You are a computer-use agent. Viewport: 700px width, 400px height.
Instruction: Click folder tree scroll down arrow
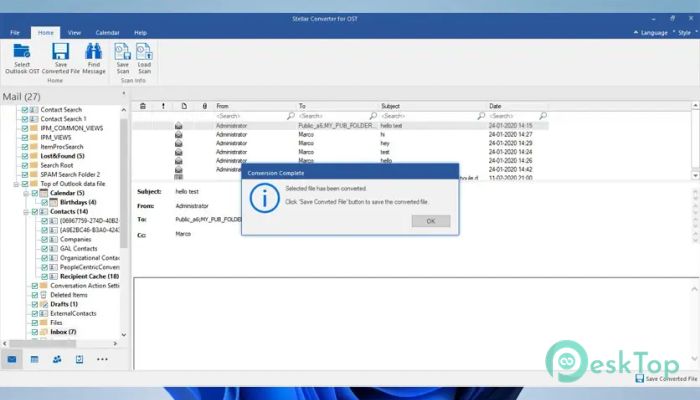pyautogui.click(x=124, y=334)
